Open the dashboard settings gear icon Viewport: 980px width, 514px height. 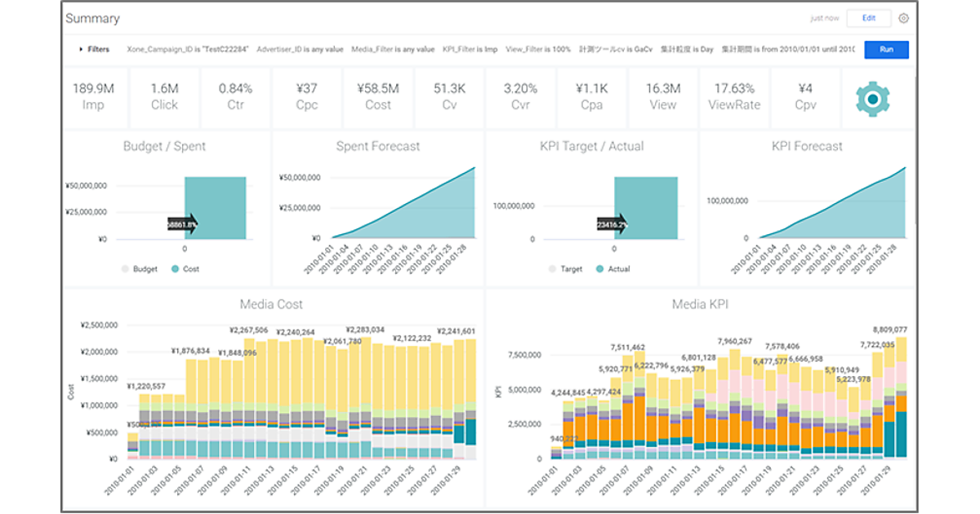[x=903, y=19]
